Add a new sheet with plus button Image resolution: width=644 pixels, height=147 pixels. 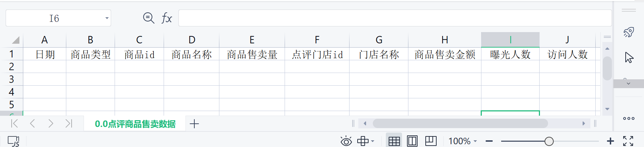pos(194,124)
